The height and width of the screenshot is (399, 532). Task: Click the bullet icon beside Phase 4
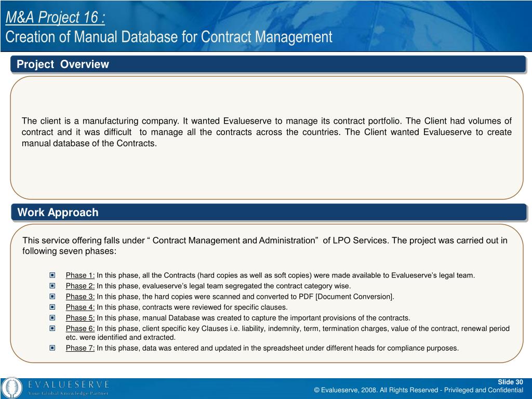tap(52, 307)
